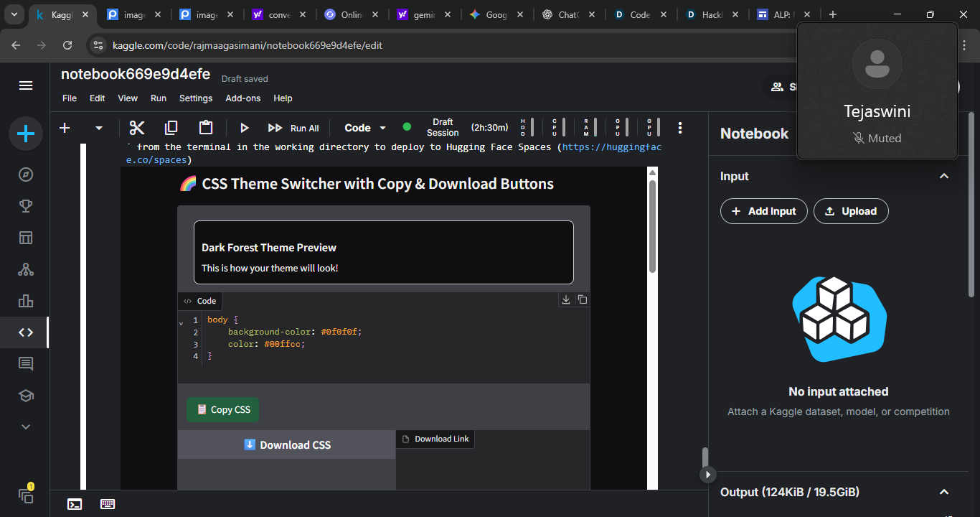Click the Copy CSS button
980x517 pixels.
(x=223, y=409)
